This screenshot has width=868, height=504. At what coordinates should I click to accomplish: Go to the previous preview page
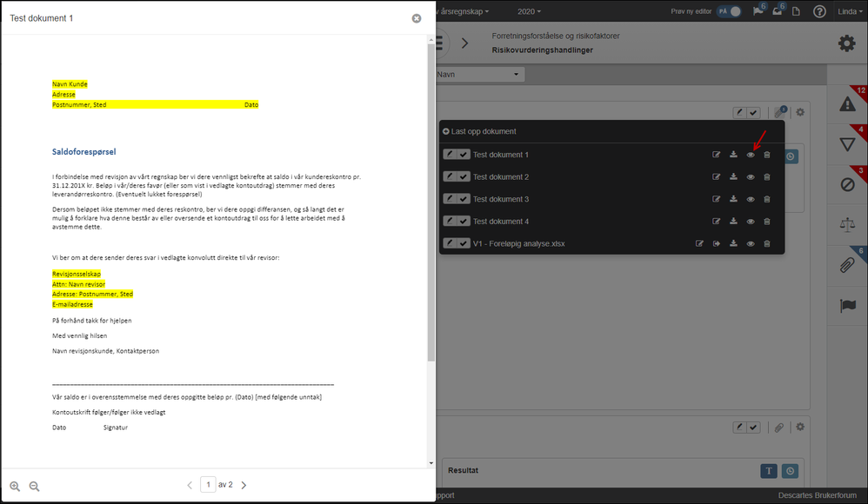coord(190,485)
